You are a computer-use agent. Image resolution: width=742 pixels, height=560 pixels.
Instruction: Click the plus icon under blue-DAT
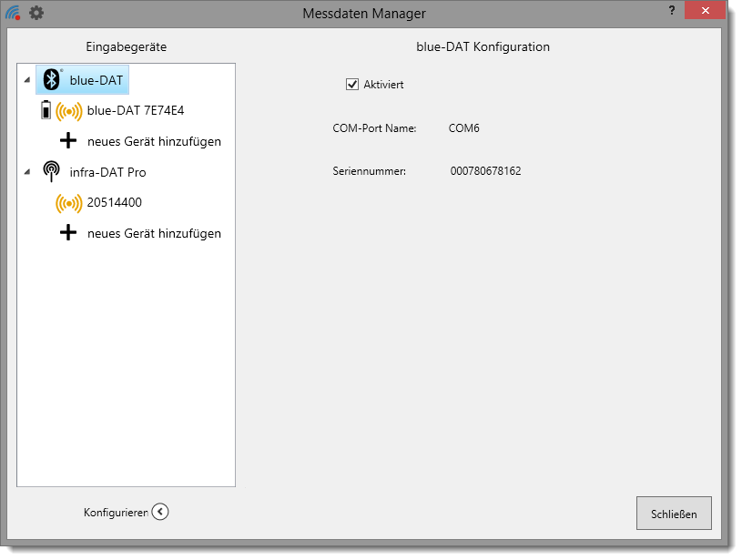point(68,141)
